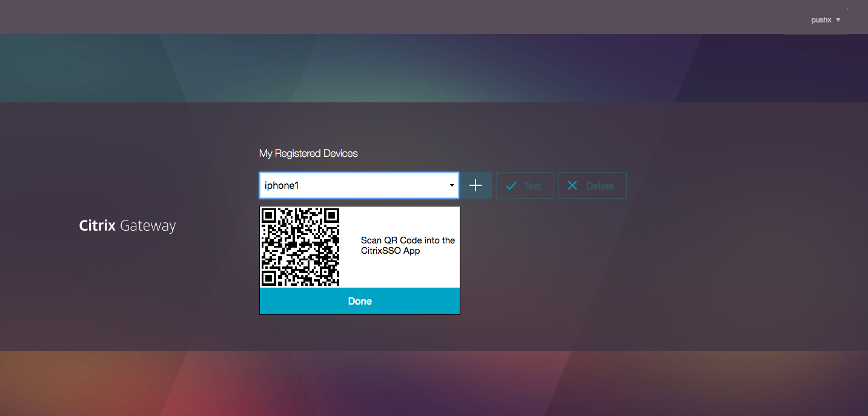Open the iphone1 registered devices dropdown
This screenshot has width=868, height=416.
point(360,185)
